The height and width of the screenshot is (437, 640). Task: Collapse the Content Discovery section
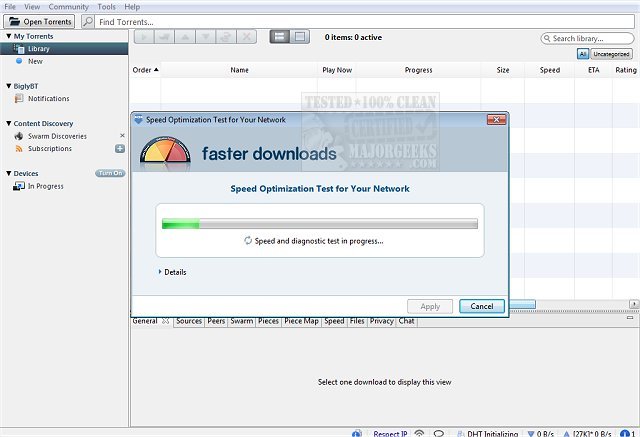[7, 124]
